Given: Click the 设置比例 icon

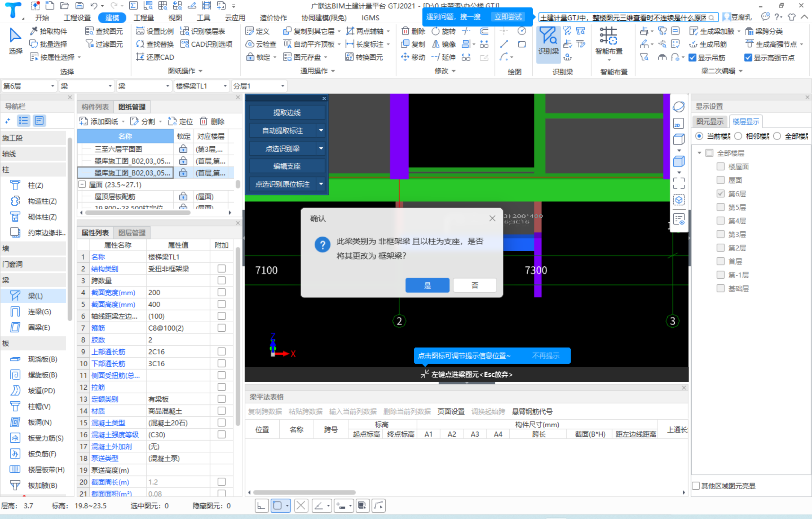Looking at the screenshot, I should [140, 31].
